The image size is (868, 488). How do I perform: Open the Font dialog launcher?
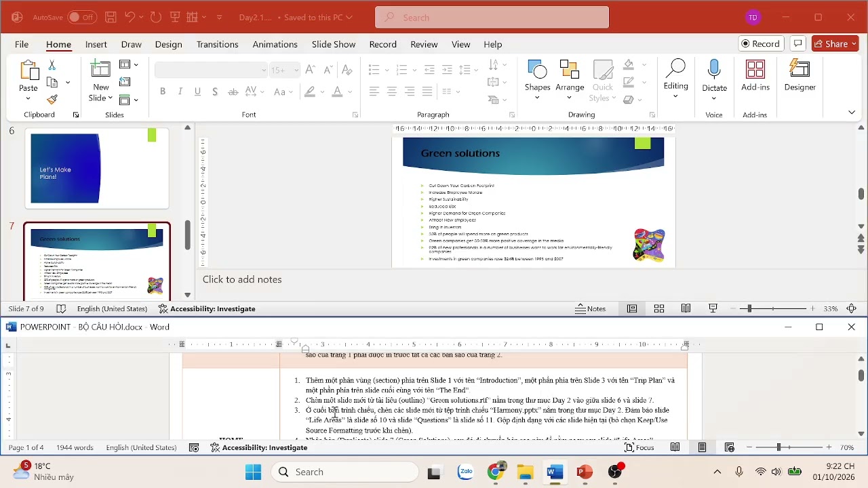pos(355,115)
